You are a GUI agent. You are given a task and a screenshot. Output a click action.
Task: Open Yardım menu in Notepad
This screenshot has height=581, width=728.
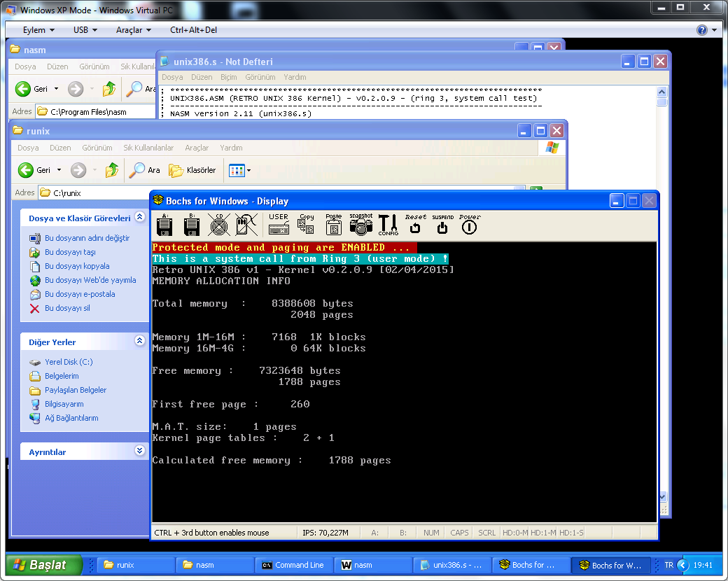pyautogui.click(x=295, y=77)
